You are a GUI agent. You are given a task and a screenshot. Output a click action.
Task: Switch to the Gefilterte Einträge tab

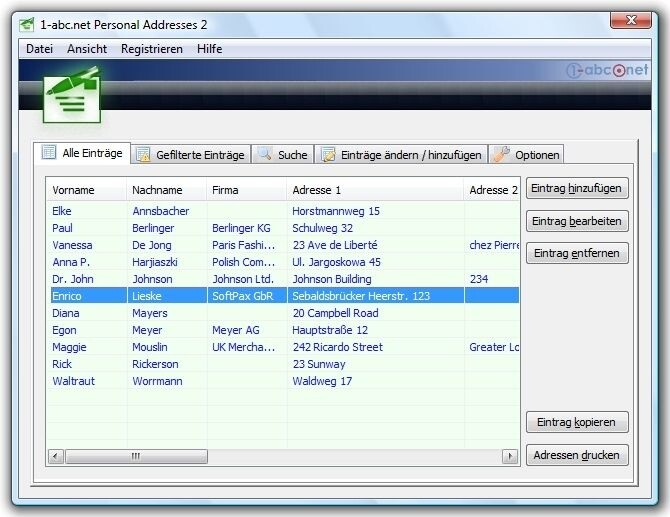(191, 154)
